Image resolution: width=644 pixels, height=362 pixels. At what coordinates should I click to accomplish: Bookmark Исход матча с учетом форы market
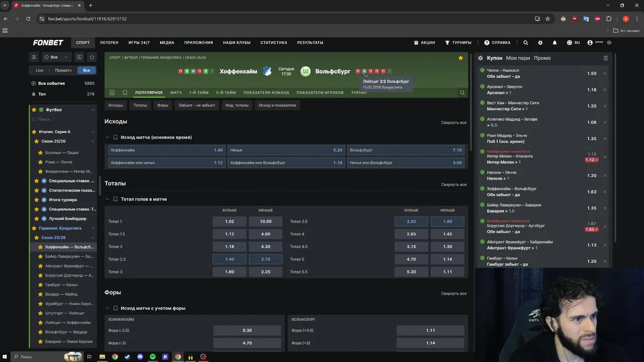(x=115, y=308)
